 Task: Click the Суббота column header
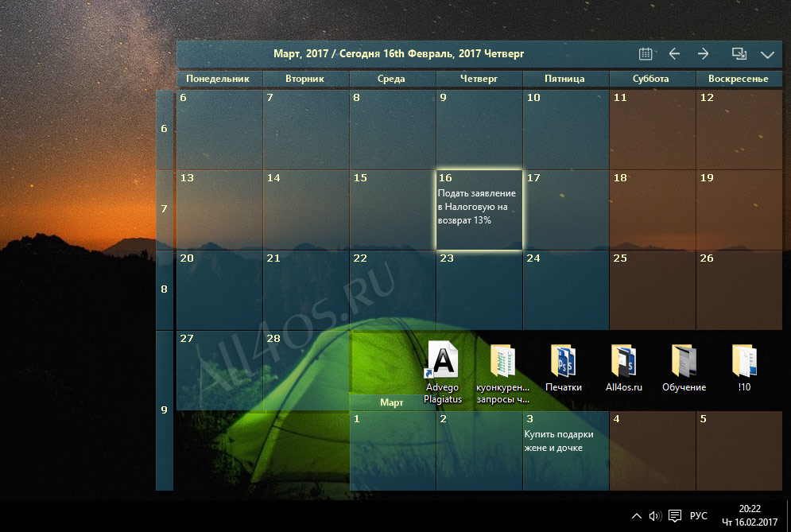click(652, 79)
